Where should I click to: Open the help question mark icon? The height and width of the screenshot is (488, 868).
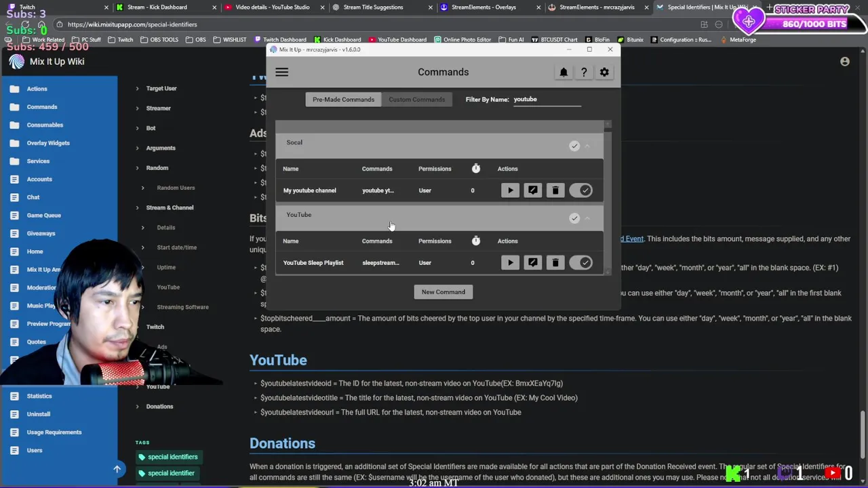pyautogui.click(x=584, y=72)
